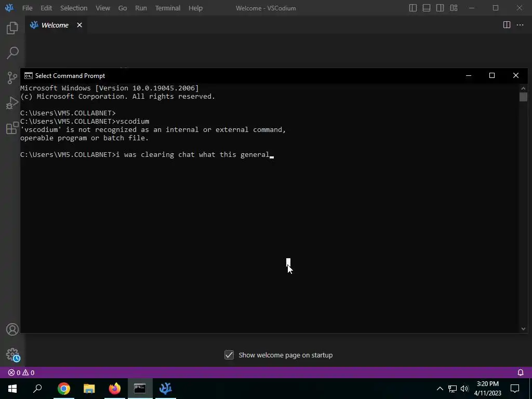Select the Welcome editor tab
This screenshot has width=532, height=399.
(55, 25)
